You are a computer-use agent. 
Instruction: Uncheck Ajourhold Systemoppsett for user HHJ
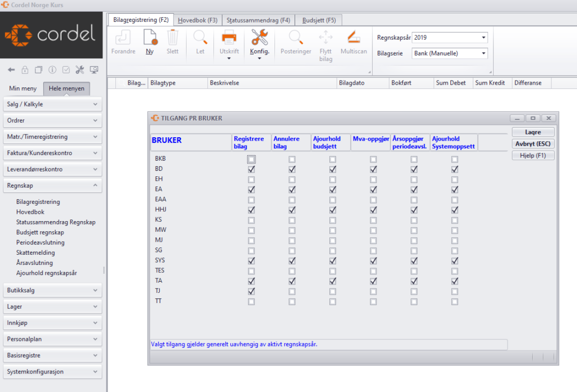pyautogui.click(x=455, y=210)
